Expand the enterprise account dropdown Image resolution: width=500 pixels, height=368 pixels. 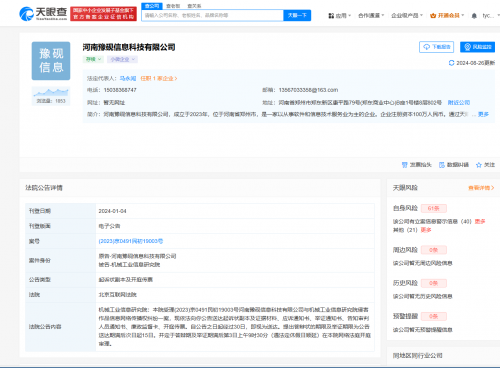tap(407, 15)
